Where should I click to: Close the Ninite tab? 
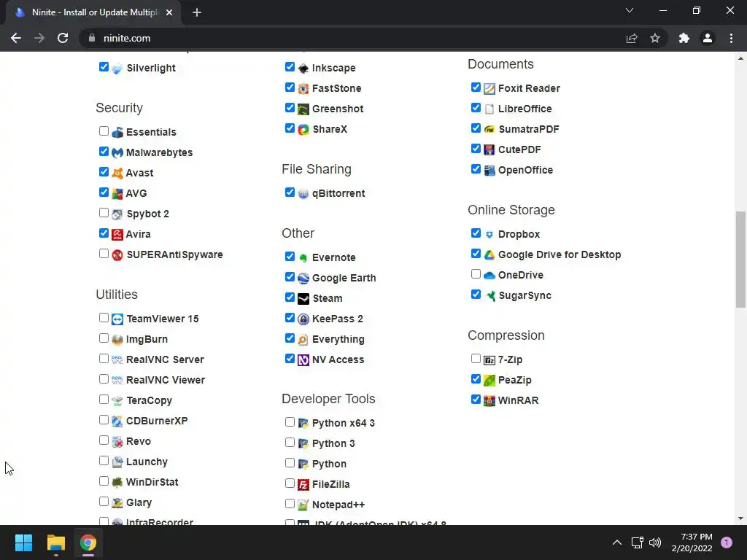[169, 12]
